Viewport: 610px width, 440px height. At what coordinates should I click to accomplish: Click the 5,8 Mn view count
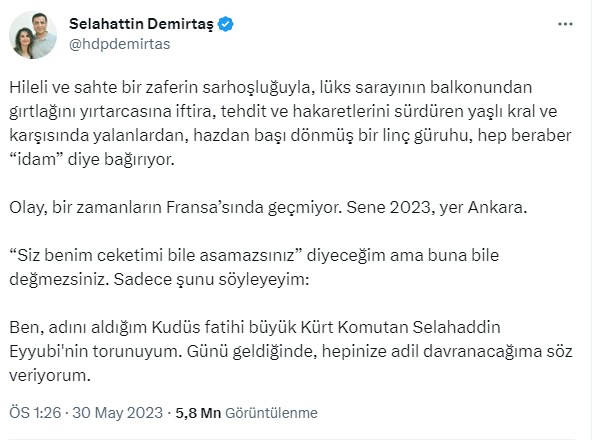[x=197, y=412]
